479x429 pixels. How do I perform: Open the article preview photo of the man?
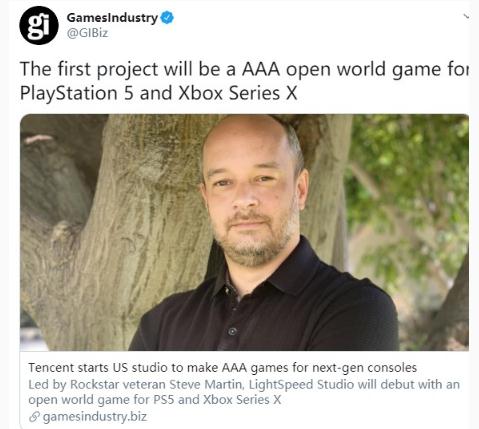[x=244, y=232]
